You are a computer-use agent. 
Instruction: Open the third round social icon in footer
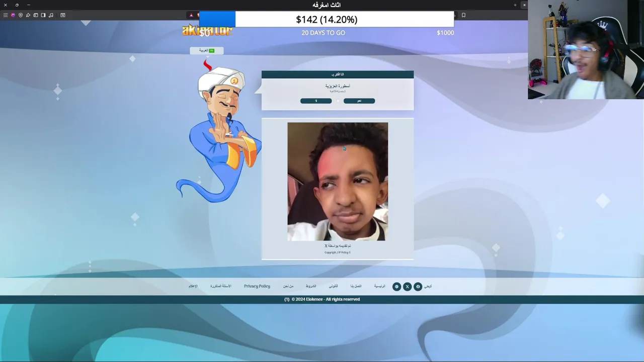click(396, 287)
